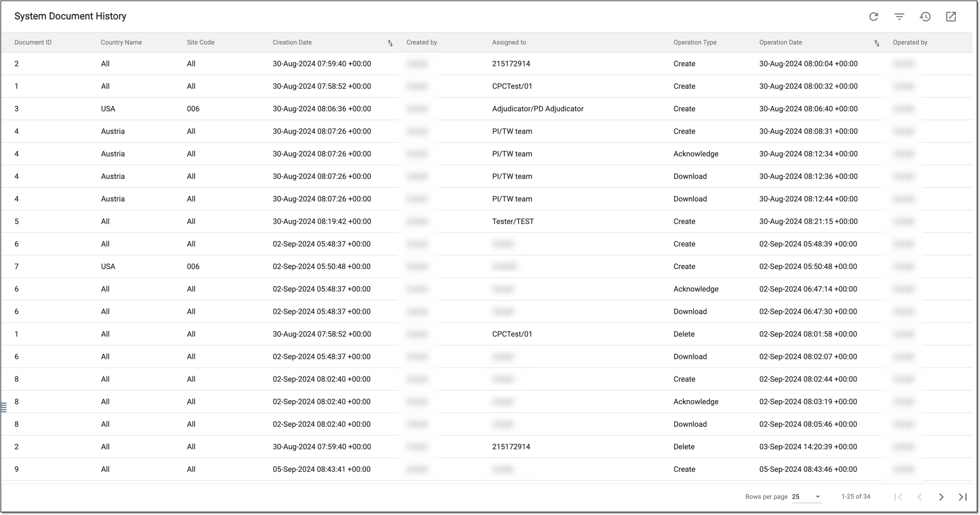Click Document ID 5 cell

click(x=16, y=221)
